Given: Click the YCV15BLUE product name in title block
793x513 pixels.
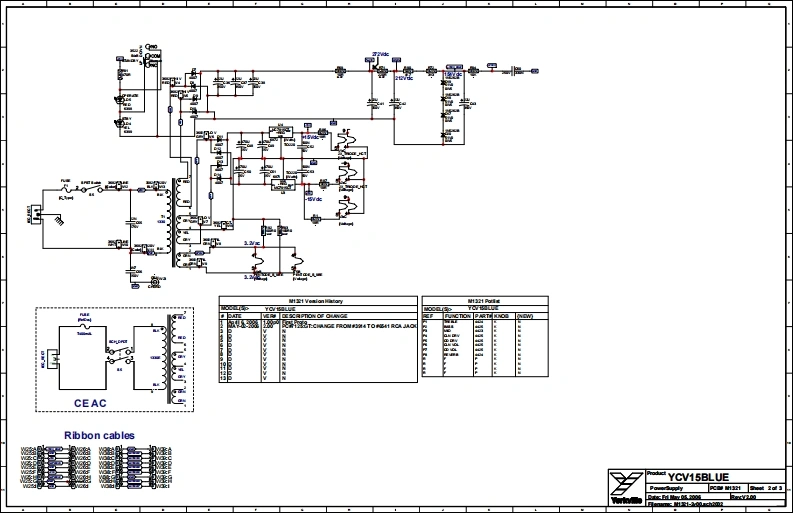Looking at the screenshot, I should [x=701, y=476].
